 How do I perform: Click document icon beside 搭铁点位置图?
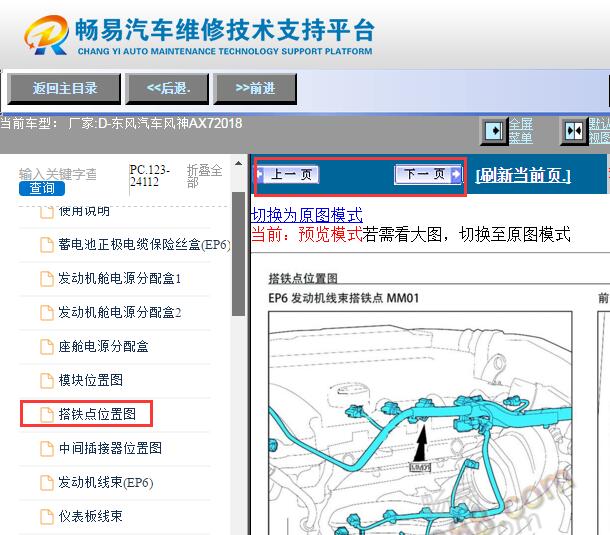[x=47, y=415]
